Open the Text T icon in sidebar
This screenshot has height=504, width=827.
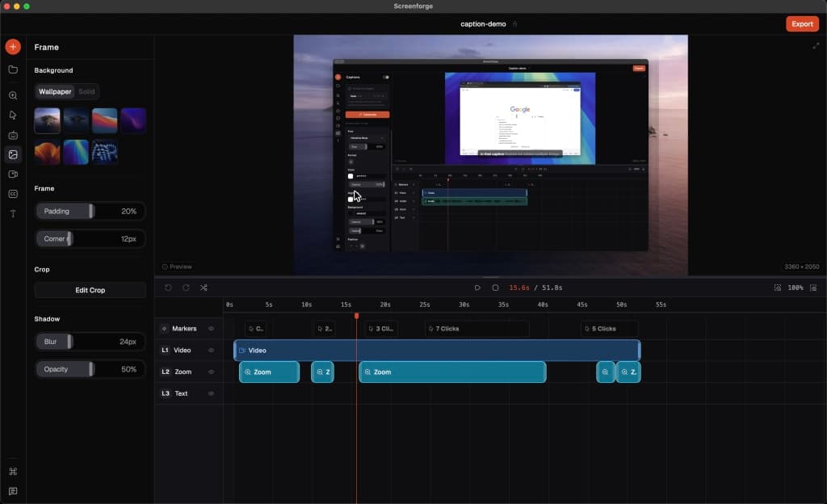13,213
